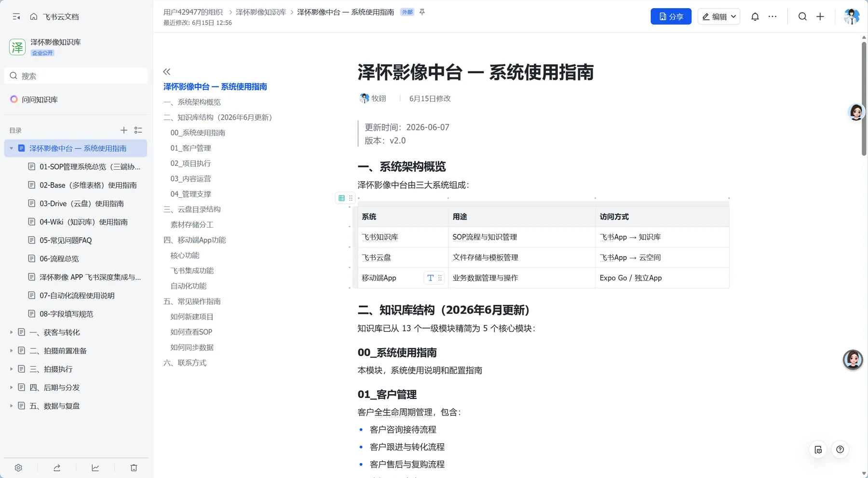This screenshot has width=868, height=478.
Task: Click the search magnifier in top bar
Action: pyautogui.click(x=802, y=16)
